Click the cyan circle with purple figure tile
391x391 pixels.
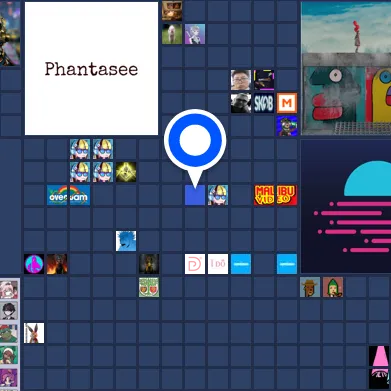[x=34, y=264]
